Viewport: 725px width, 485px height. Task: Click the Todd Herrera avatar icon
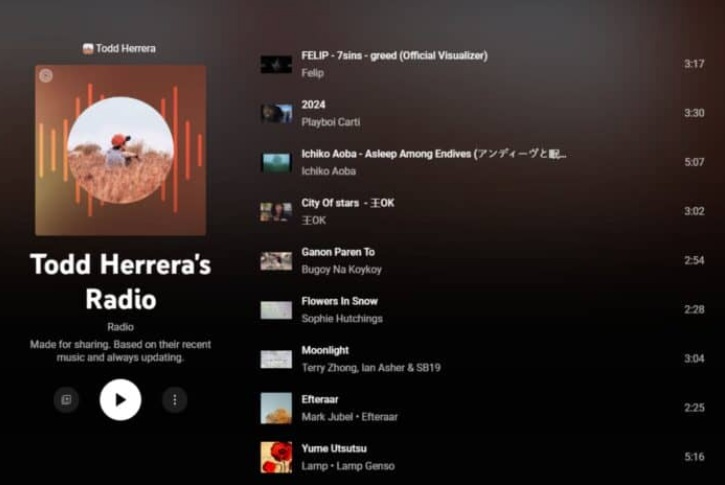coord(88,48)
